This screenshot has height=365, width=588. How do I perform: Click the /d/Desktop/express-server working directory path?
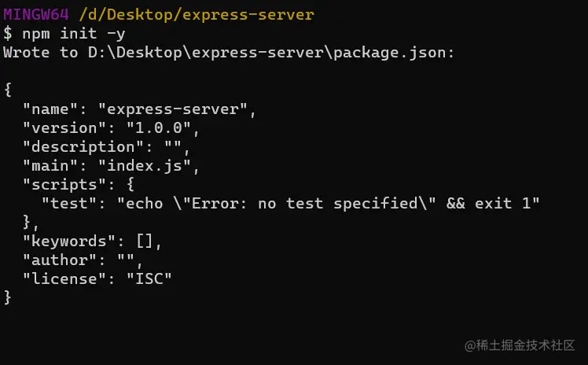pyautogui.click(x=197, y=14)
